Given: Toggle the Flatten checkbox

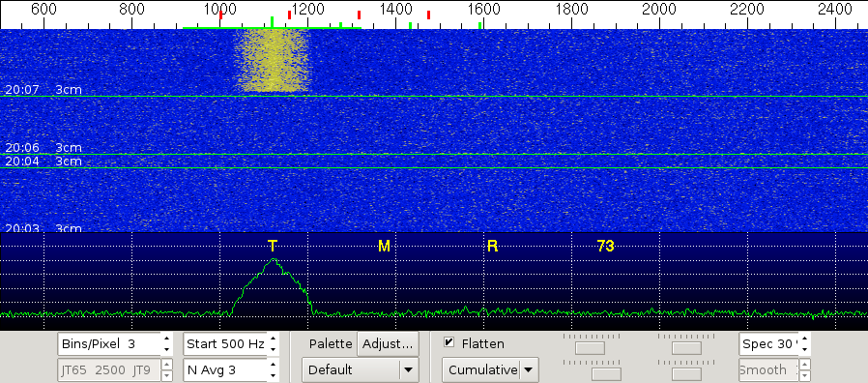Looking at the screenshot, I should (448, 343).
